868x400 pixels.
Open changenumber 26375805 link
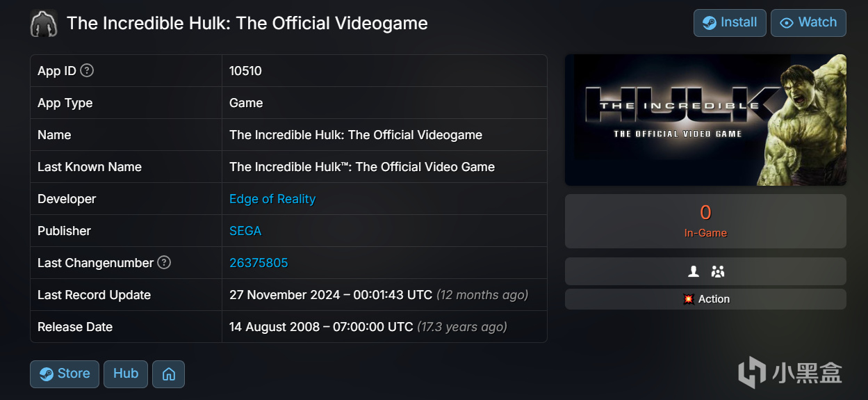259,263
